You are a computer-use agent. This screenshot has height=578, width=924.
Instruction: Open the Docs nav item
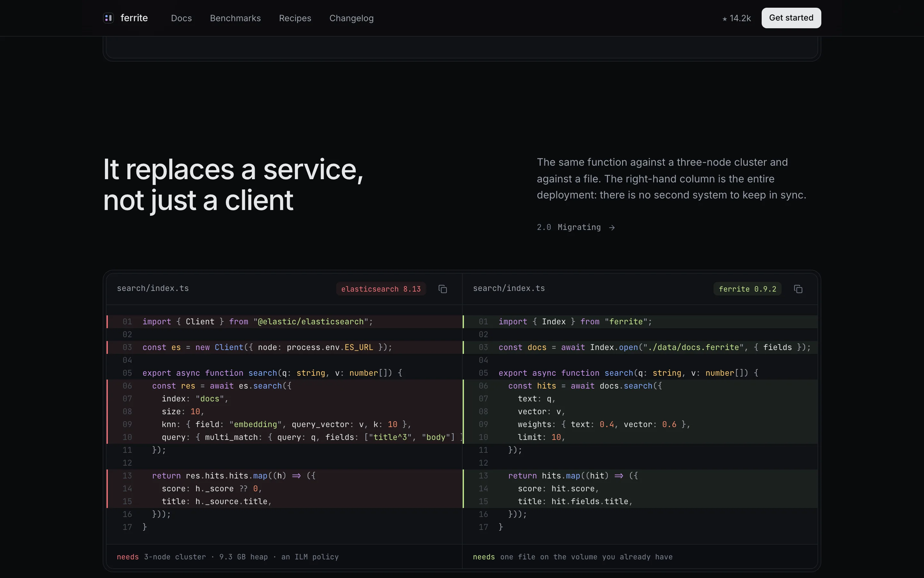(181, 18)
